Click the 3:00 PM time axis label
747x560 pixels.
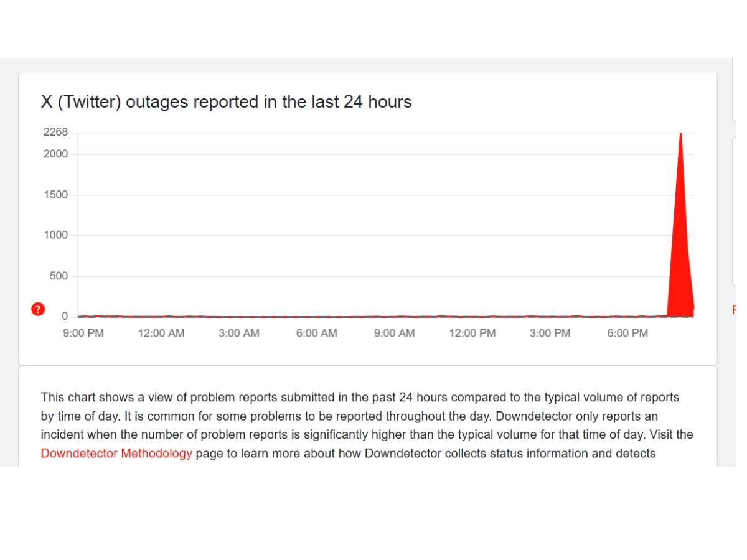pos(550,333)
